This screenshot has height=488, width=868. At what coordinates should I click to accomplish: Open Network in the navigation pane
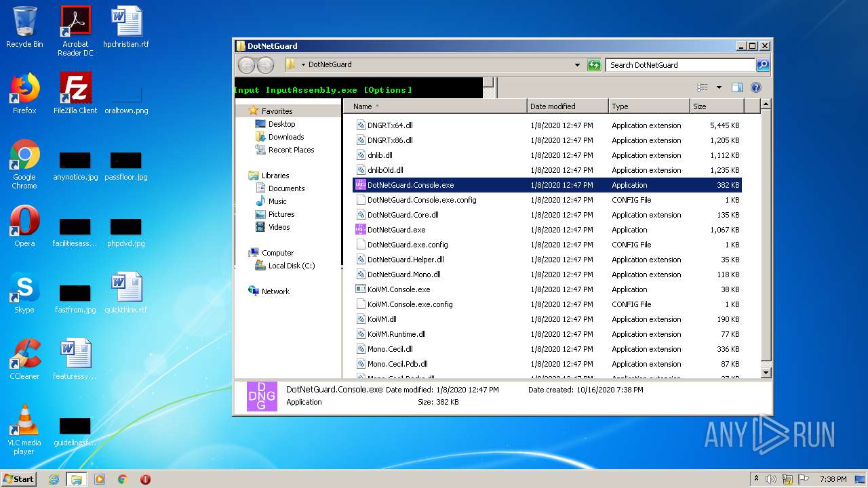[275, 291]
